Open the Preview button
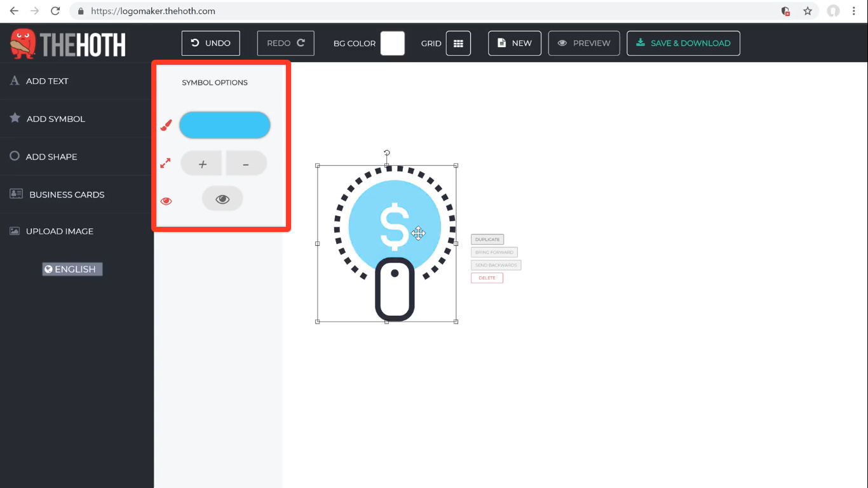 [x=584, y=43]
